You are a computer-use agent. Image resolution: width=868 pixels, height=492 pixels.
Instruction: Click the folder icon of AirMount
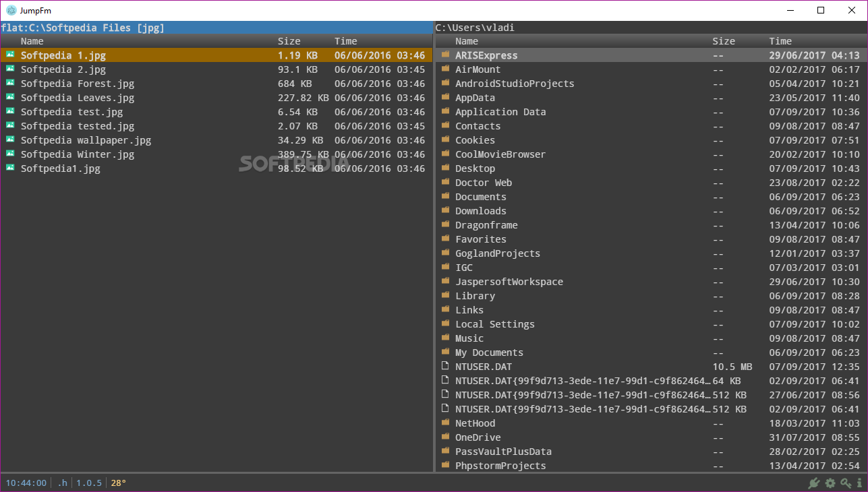pos(445,69)
